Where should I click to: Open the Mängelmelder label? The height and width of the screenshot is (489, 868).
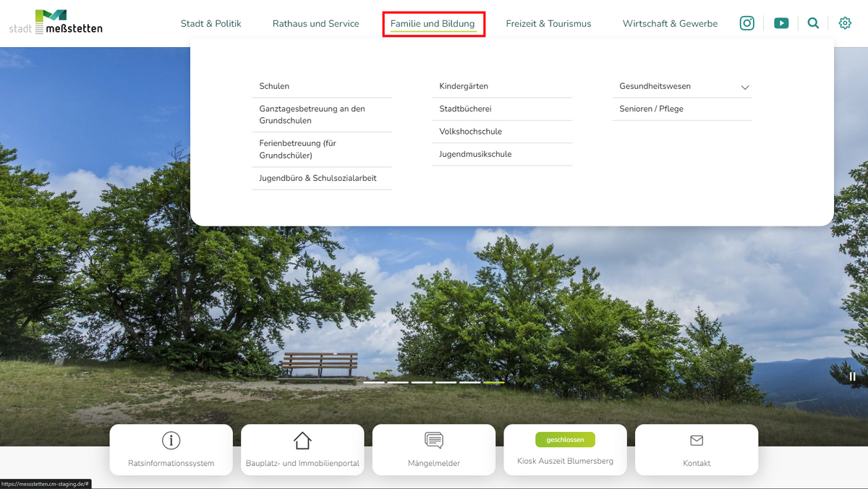(434, 463)
